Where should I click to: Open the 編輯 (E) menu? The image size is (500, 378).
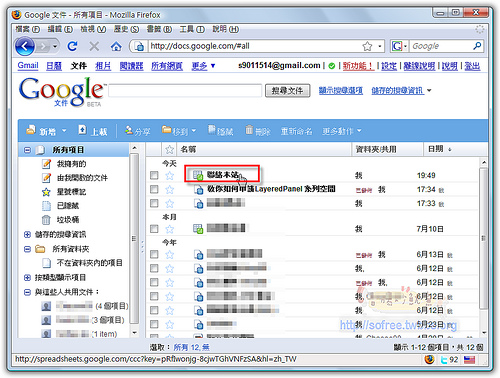click(x=60, y=29)
